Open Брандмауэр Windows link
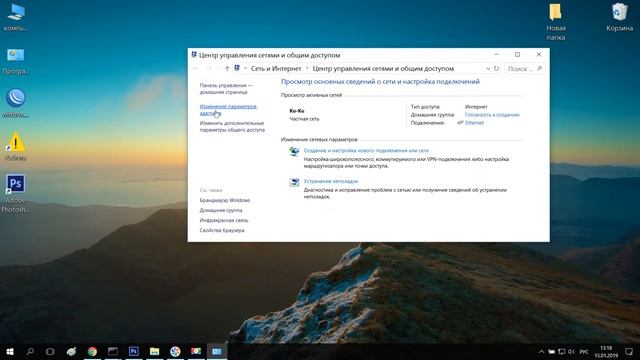The height and width of the screenshot is (360, 640). 225,200
